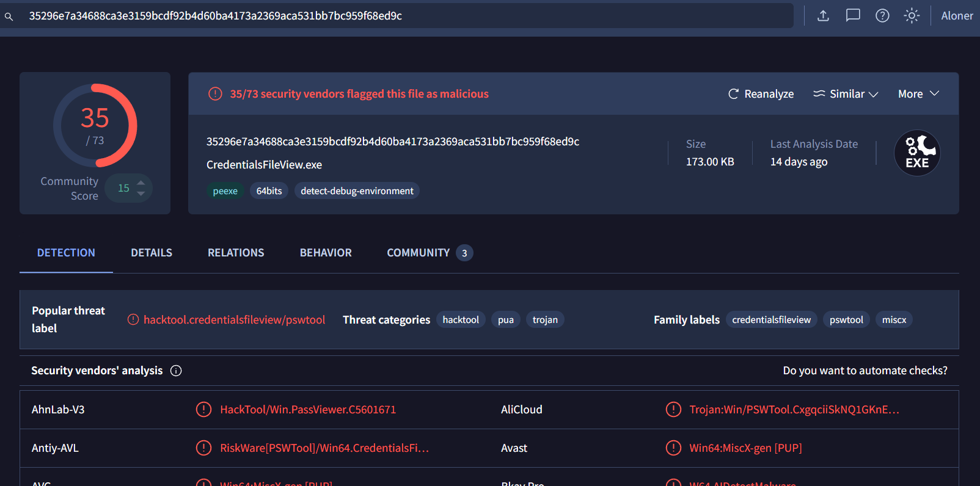
Task: Click the automate checks link
Action: coord(865,371)
